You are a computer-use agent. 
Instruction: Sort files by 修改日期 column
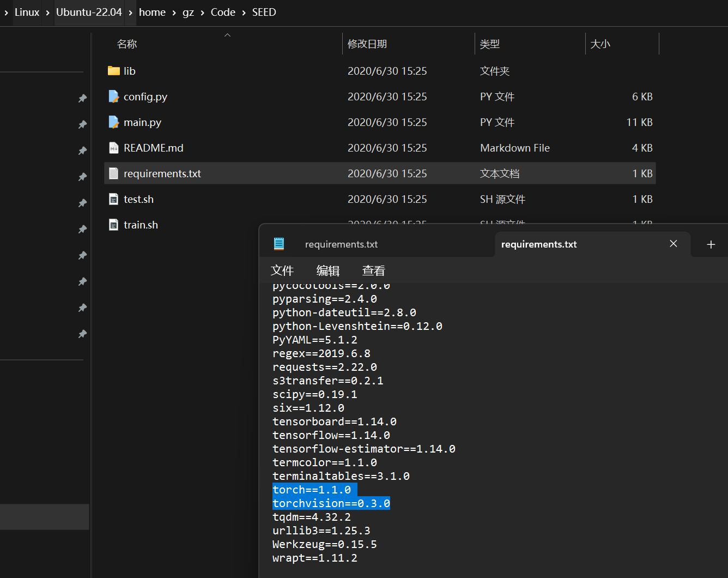point(367,44)
